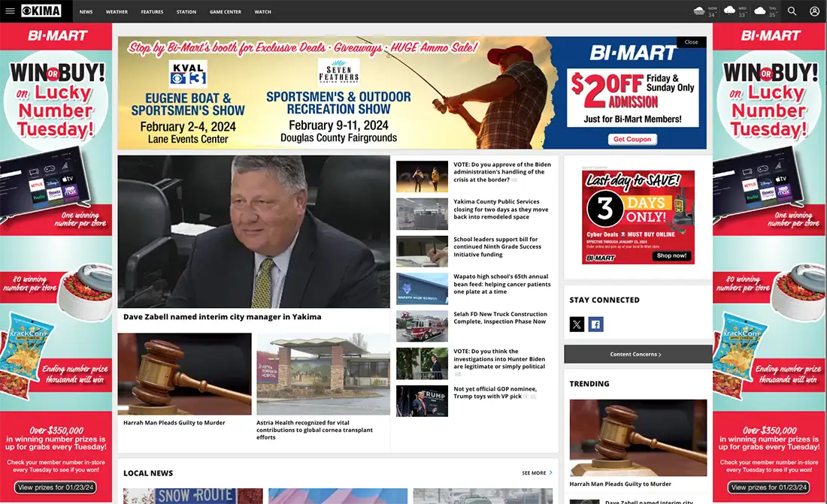The image size is (827, 504).
Task: Open the Astria Health cornea transplant article
Action: [x=314, y=430]
